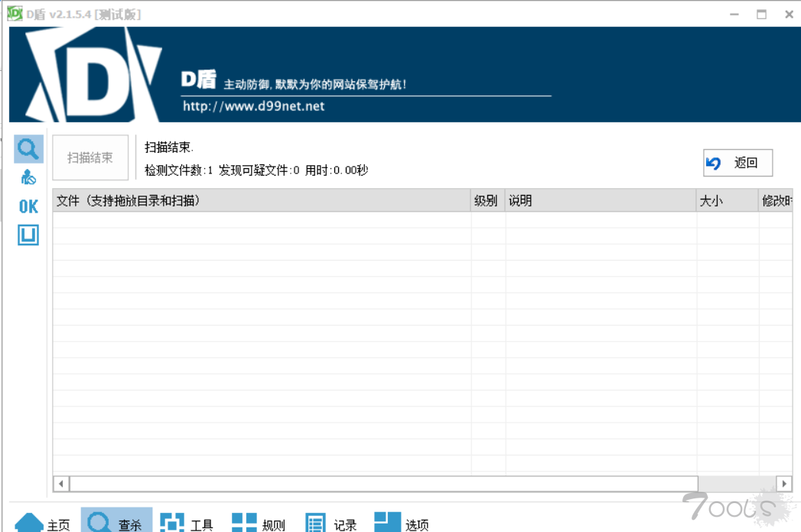This screenshot has height=532, width=801.
Task: Click the 扫描结束 button
Action: pyautogui.click(x=90, y=157)
